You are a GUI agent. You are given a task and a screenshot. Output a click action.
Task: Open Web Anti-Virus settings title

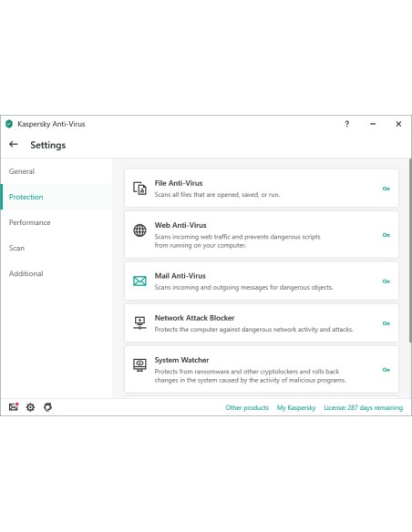180,225
